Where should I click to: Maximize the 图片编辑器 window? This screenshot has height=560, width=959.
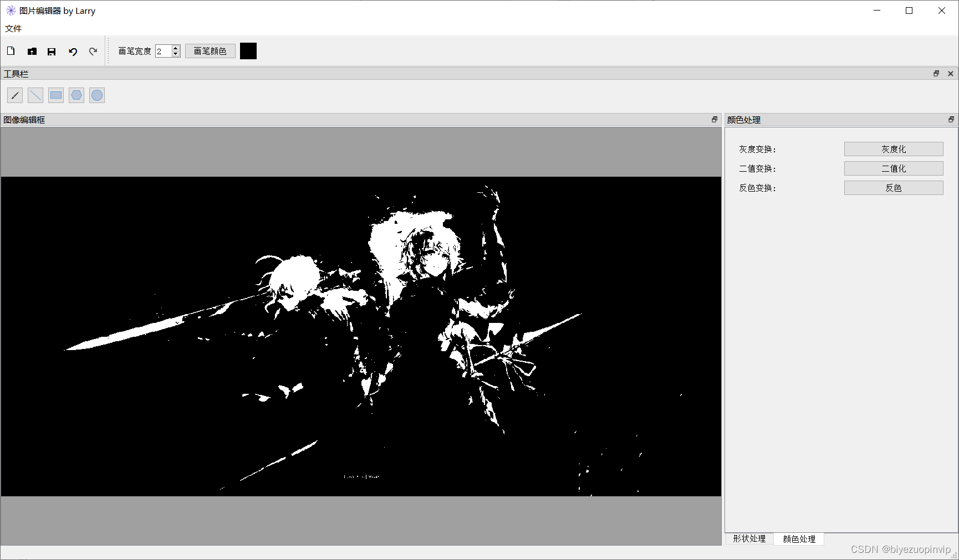tap(909, 11)
